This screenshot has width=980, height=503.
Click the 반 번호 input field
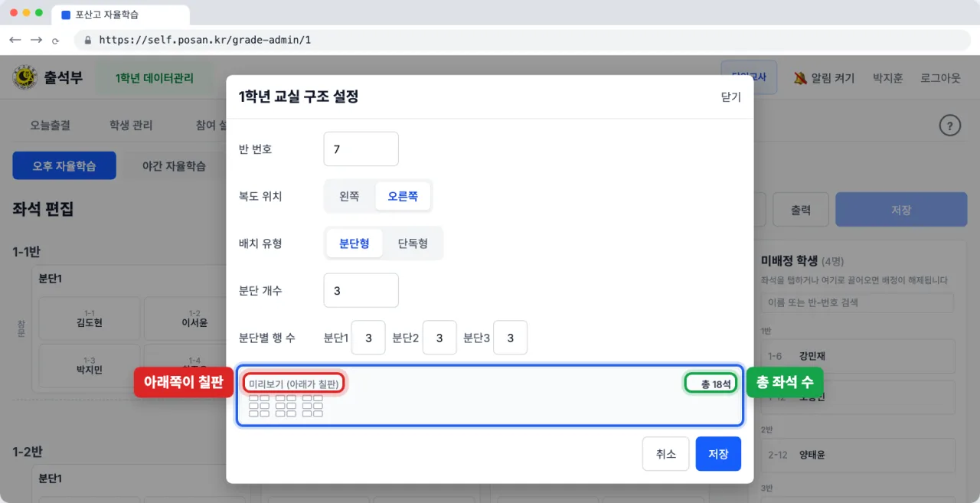click(x=361, y=149)
